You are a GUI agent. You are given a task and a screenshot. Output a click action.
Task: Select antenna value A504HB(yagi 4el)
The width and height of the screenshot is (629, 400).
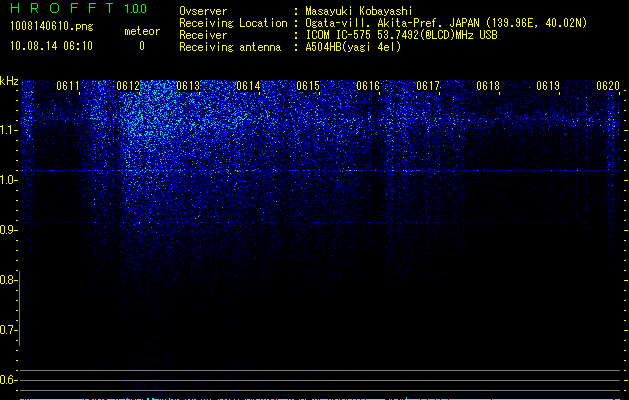(x=353, y=47)
